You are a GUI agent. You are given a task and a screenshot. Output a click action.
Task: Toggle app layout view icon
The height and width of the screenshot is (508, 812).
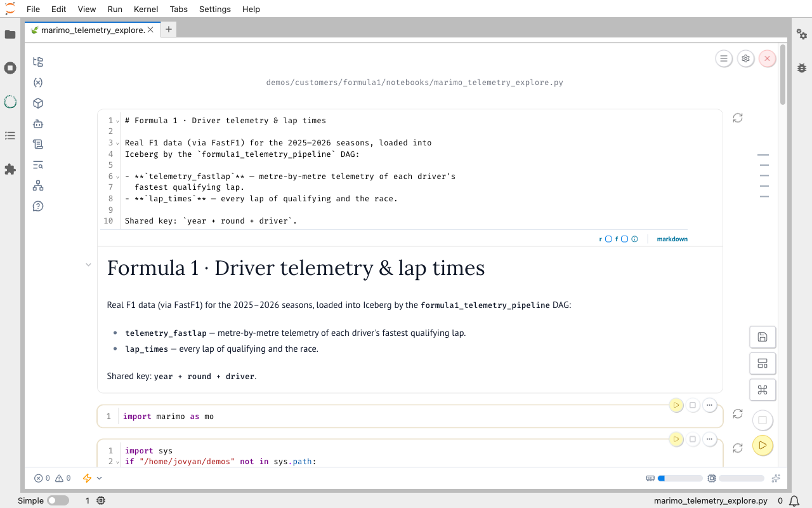coord(763,364)
